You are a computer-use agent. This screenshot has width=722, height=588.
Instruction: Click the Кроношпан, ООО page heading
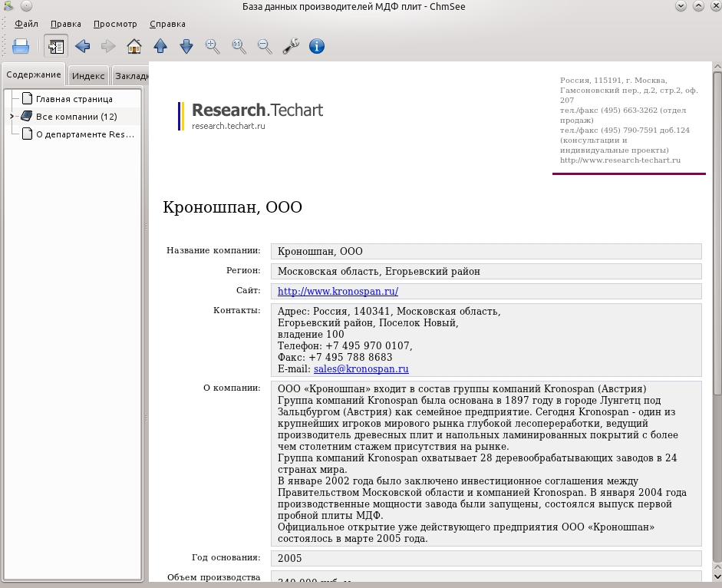[232, 207]
